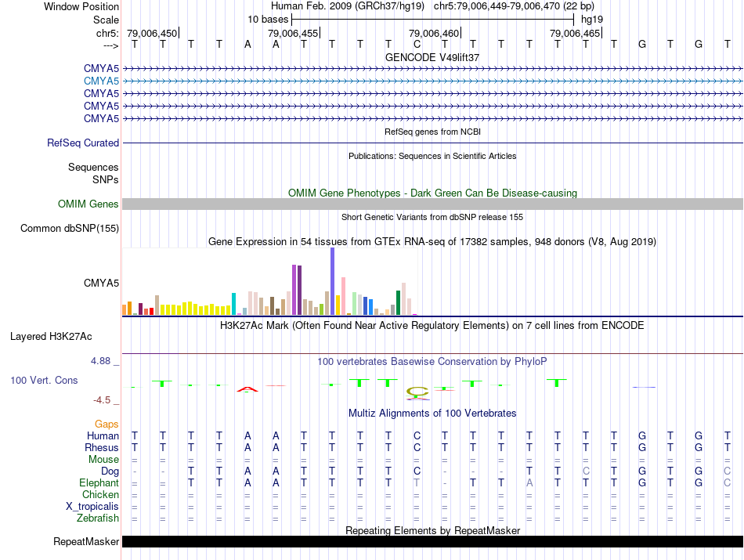Click the gray OMIM Genes track bar
Viewport: 744px width, 560px height.
point(432,204)
